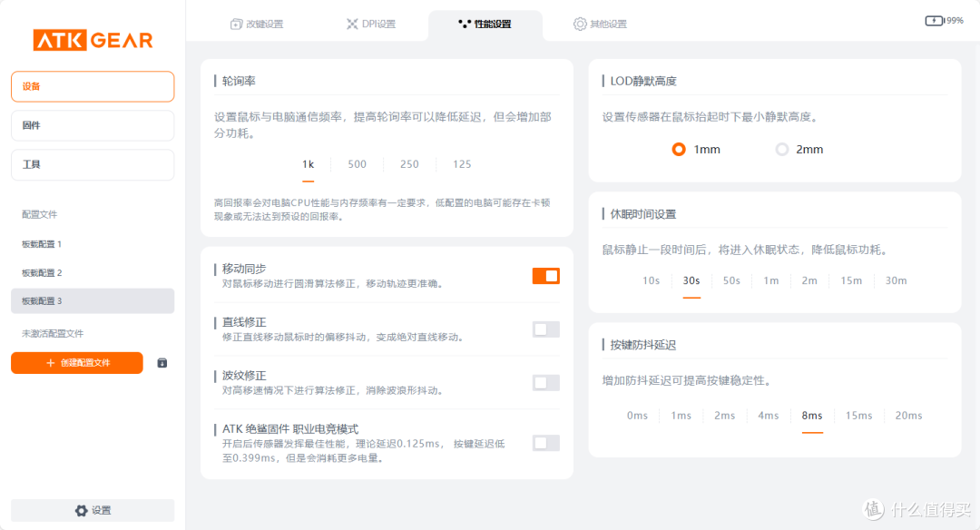
Task: Set sleep time to 1m
Action: coord(771,280)
